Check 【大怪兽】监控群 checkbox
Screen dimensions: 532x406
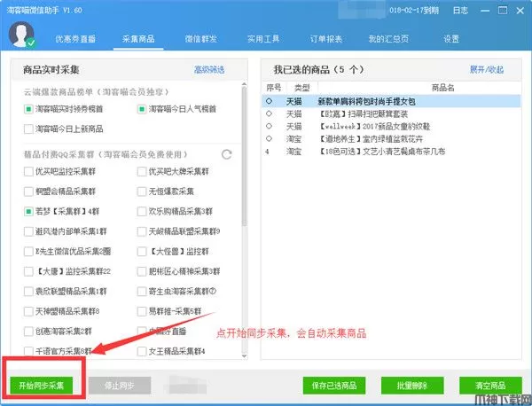[x=142, y=252]
